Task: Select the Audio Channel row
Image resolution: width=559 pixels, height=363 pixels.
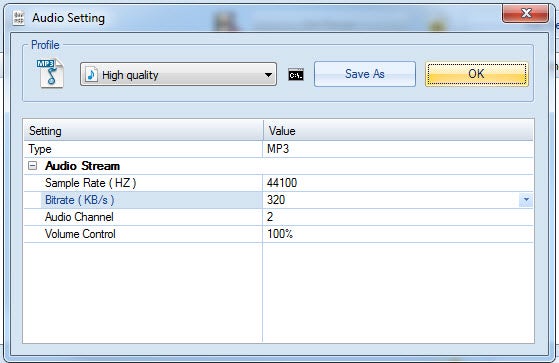Action: coord(278,217)
